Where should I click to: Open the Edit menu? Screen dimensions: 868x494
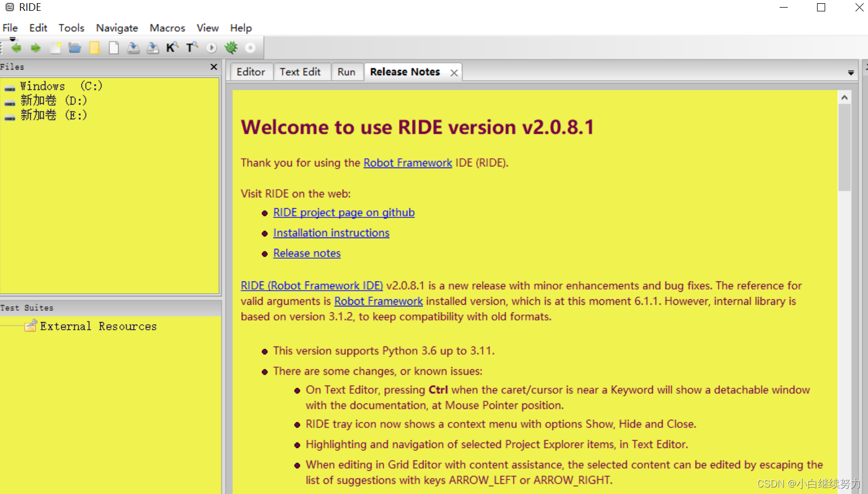click(38, 28)
